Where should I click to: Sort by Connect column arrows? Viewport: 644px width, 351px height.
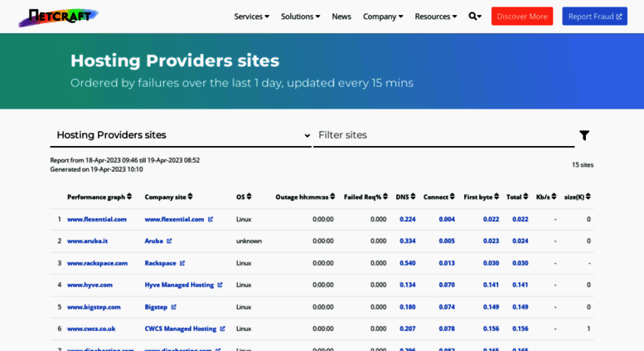click(453, 197)
